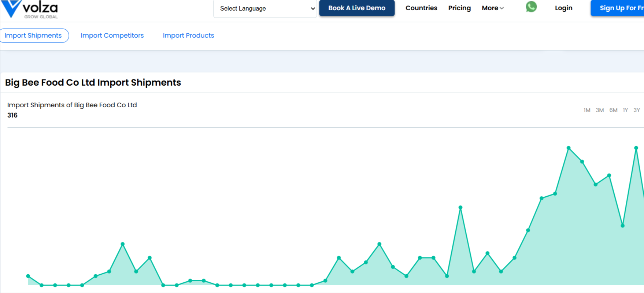
Task: Go to the Pricing page
Action: pyautogui.click(x=459, y=8)
